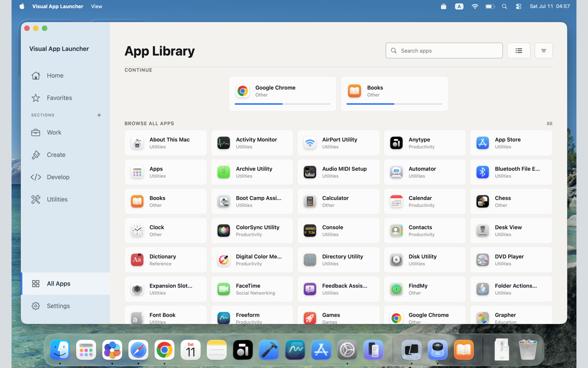Launch Audio MIDI Setup tile

coord(339,172)
